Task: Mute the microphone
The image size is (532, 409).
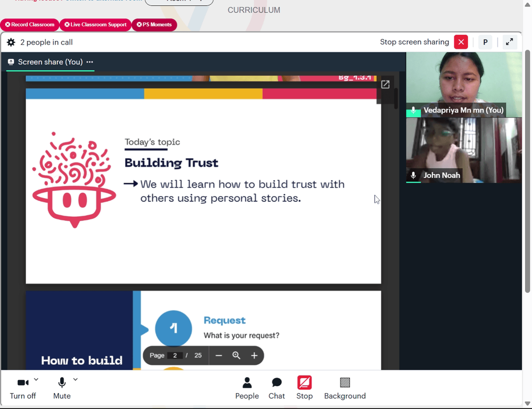Action: coord(62,388)
